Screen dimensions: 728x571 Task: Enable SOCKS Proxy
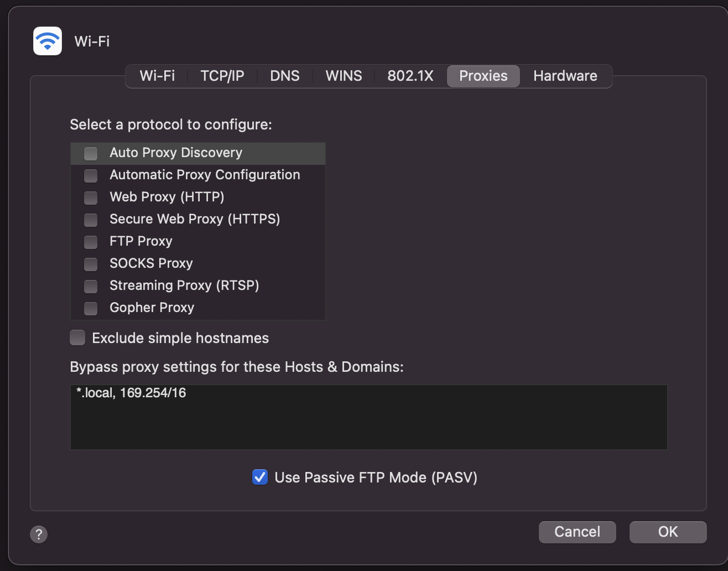(90, 264)
